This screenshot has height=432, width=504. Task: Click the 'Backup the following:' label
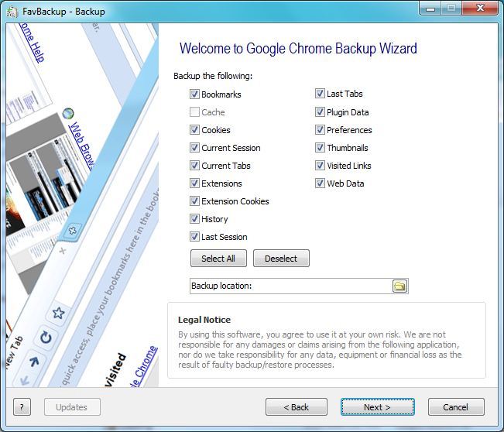(213, 76)
